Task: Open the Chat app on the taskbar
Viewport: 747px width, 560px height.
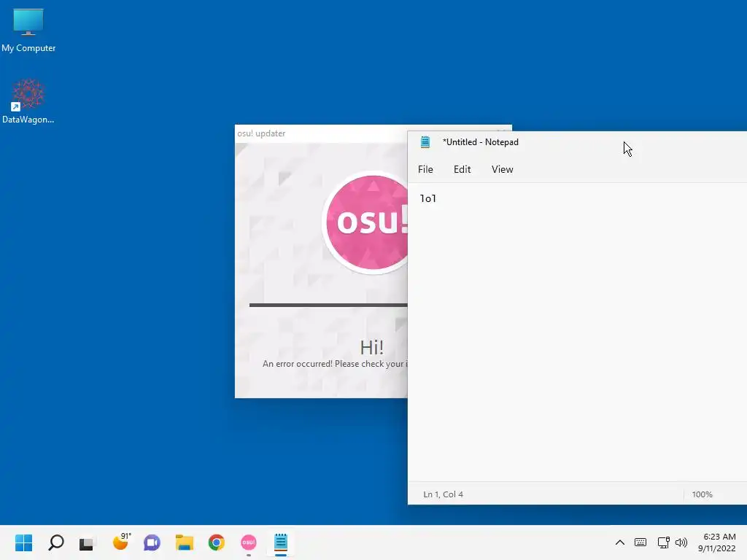Action: 152,542
